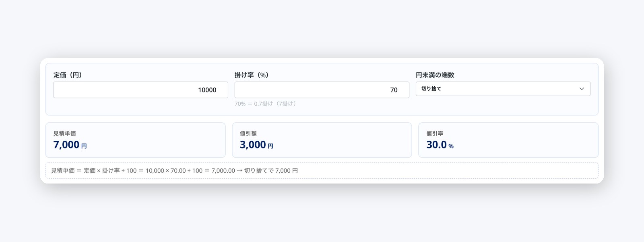Click the 7,000 円 value

click(x=70, y=145)
